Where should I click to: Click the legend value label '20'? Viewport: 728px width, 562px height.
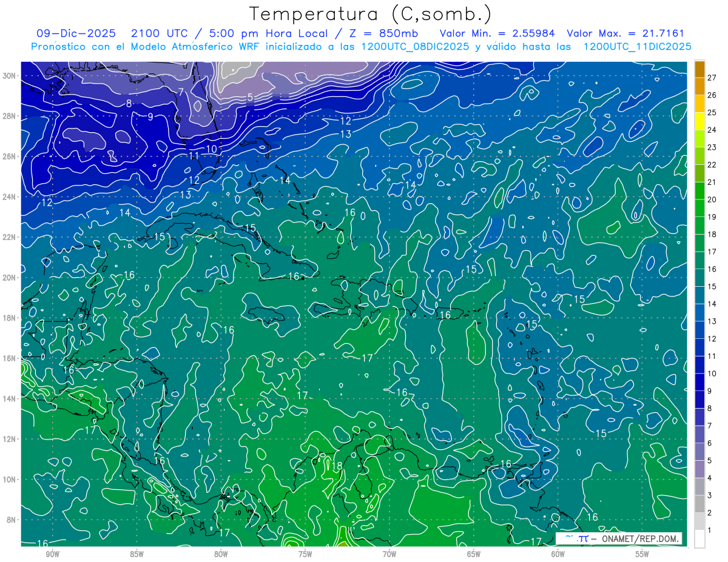(x=712, y=199)
